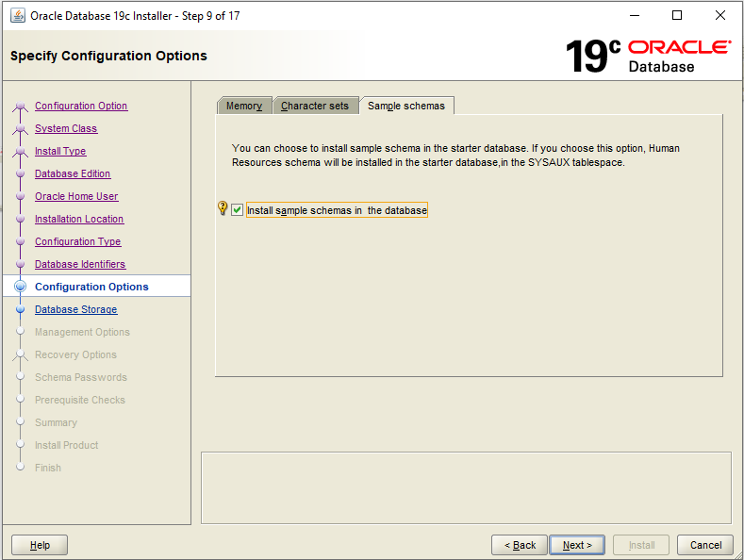Image resolution: width=744 pixels, height=560 pixels.
Task: Proceed with the Next button
Action: pos(577,545)
